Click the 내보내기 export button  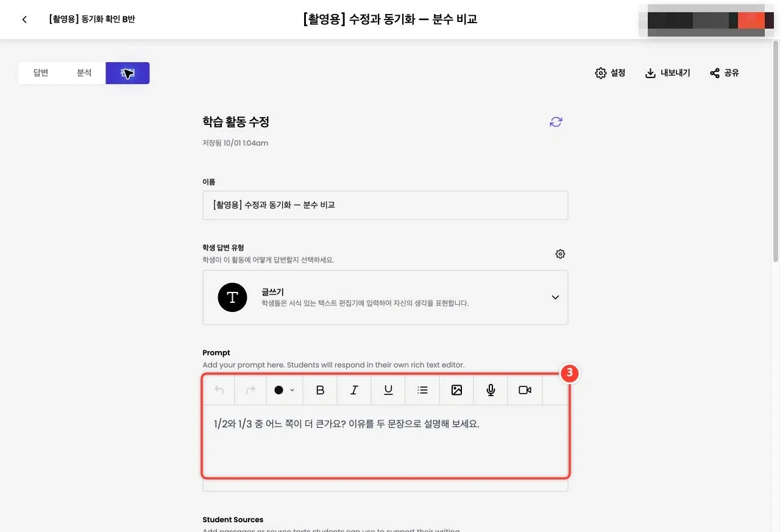667,73
